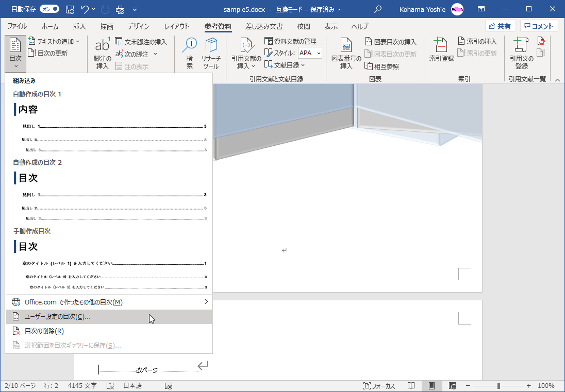Click 図表番号の挿入 caption icon
The height and width of the screenshot is (392, 565).
point(346,53)
